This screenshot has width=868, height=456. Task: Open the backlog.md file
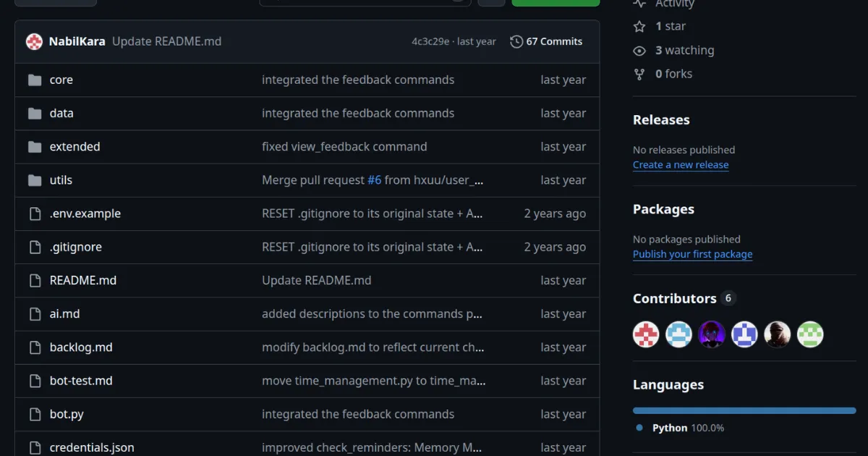(81, 347)
